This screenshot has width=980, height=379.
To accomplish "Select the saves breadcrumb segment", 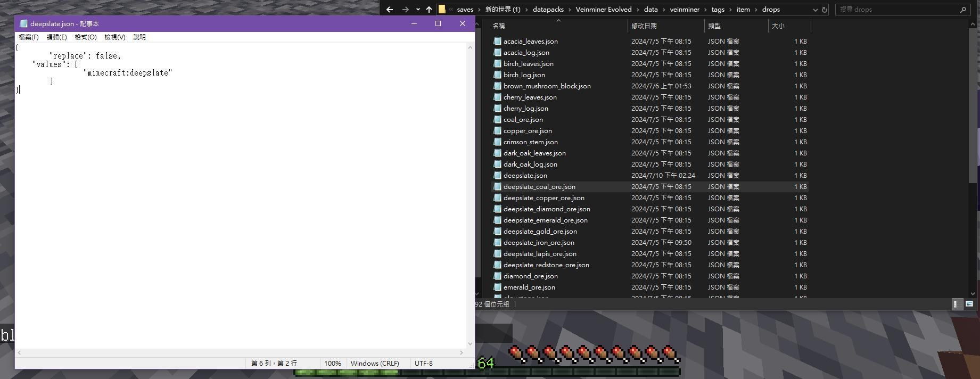I will point(465,10).
